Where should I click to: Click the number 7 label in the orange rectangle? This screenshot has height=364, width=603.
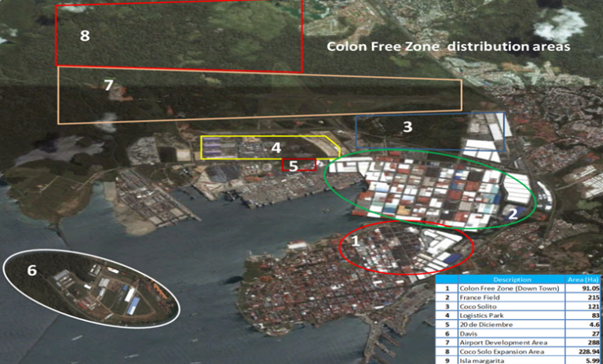pos(108,85)
